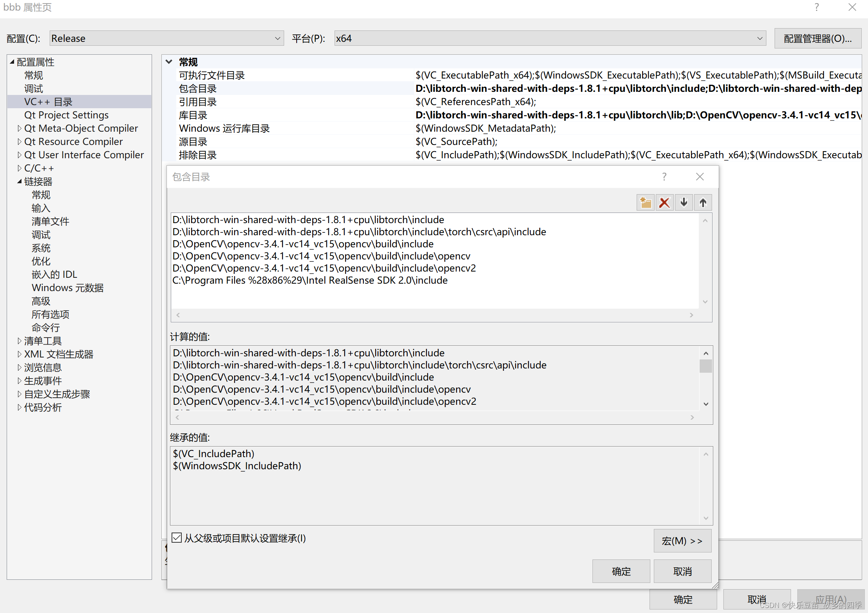Click 计算的值 scrollbar down arrow

(705, 404)
